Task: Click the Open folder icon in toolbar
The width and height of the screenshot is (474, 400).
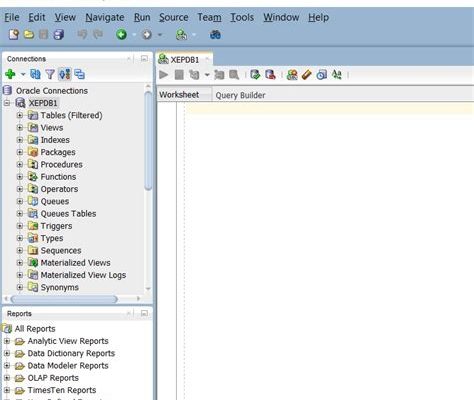Action: [29, 34]
